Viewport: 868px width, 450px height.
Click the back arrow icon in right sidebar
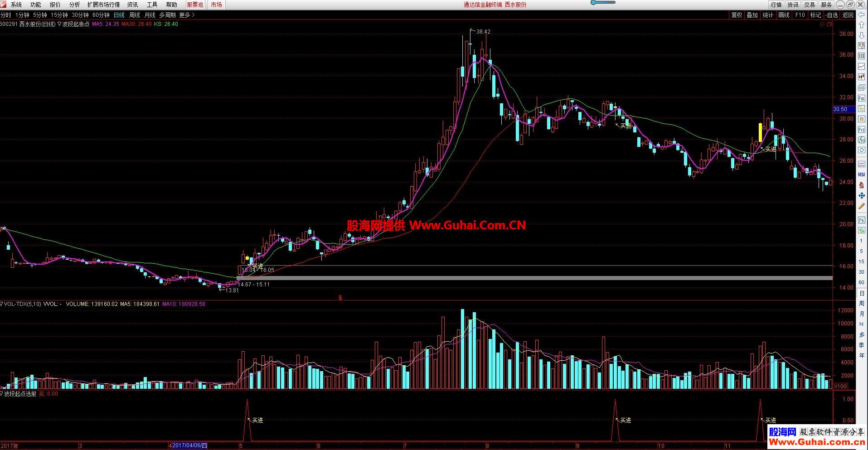coord(861,15)
